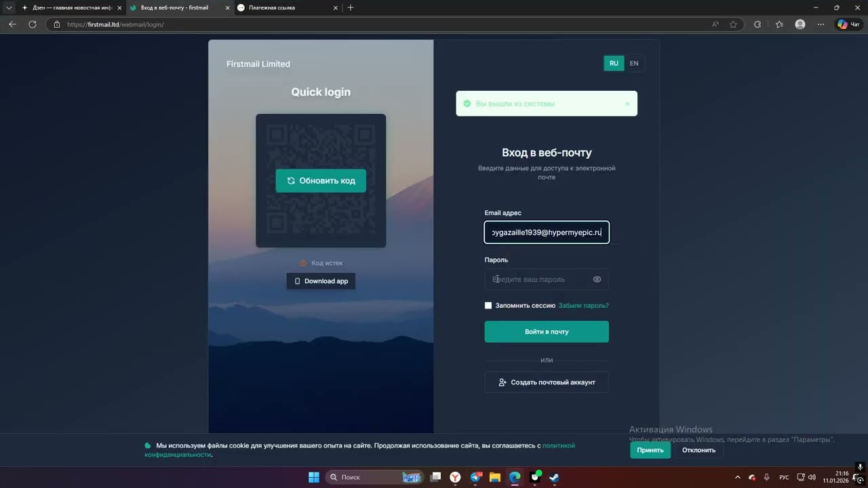
Task: Click Создать почтовый аккаунт button
Action: tap(547, 382)
